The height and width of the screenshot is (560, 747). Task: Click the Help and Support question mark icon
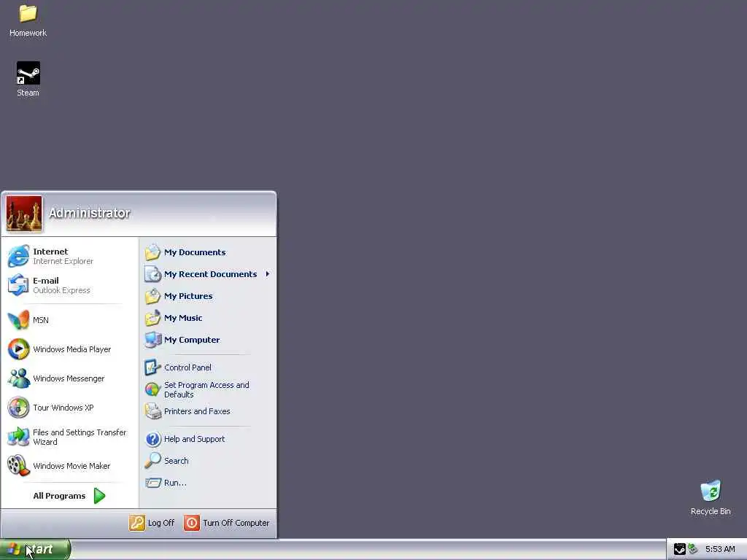(153, 439)
